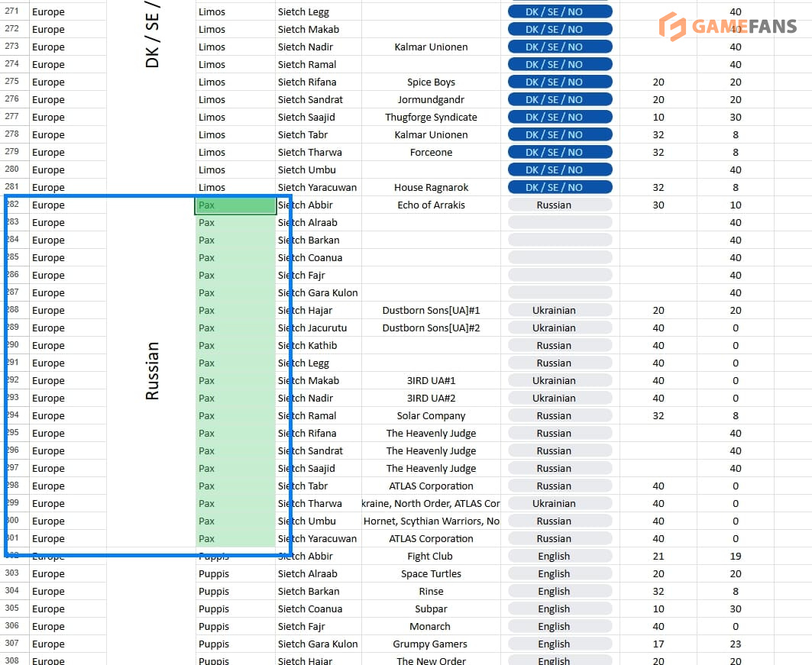The image size is (812, 665).
Task: Select the Thugforge Syndicate cell
Action: [431, 117]
